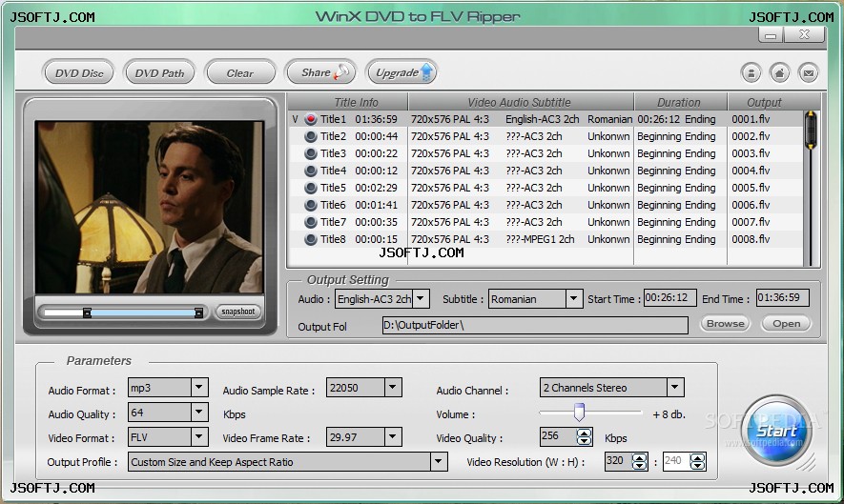Click the video preview thumbnail
This screenshot has width=844, height=504.
click(149, 207)
